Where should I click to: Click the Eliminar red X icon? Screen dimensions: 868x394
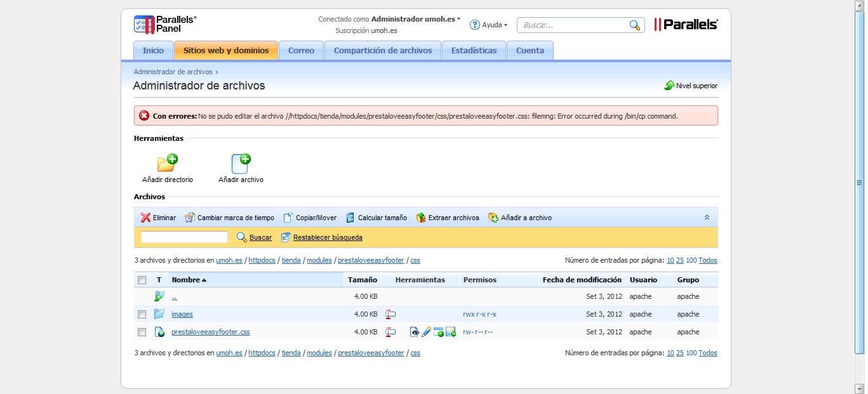click(145, 218)
